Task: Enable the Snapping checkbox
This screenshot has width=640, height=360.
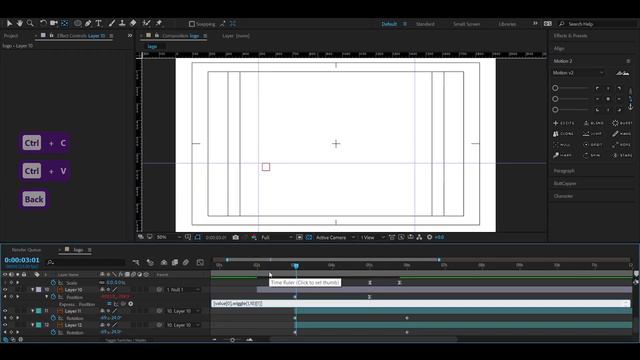Action: (192, 24)
